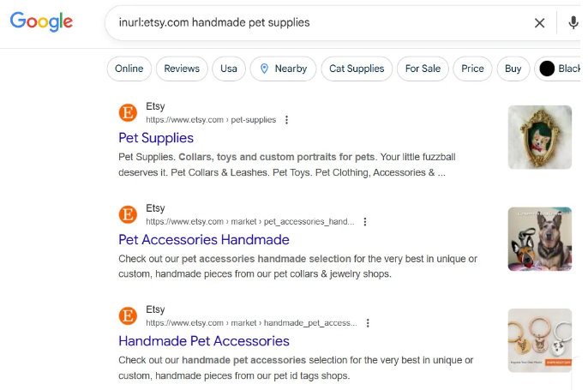Image resolution: width=588 pixels, height=390 pixels.
Task: Select the Reviews filter chip
Action: pos(182,69)
